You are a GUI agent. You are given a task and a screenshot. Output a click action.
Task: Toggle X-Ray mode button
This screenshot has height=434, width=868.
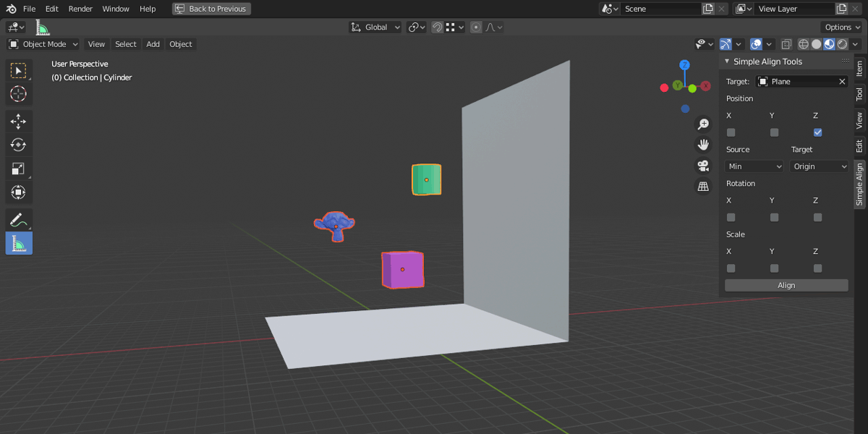pyautogui.click(x=787, y=44)
